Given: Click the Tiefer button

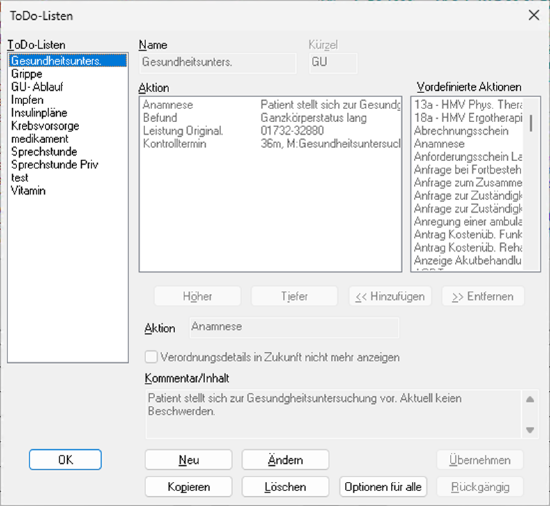Looking at the screenshot, I should (294, 296).
